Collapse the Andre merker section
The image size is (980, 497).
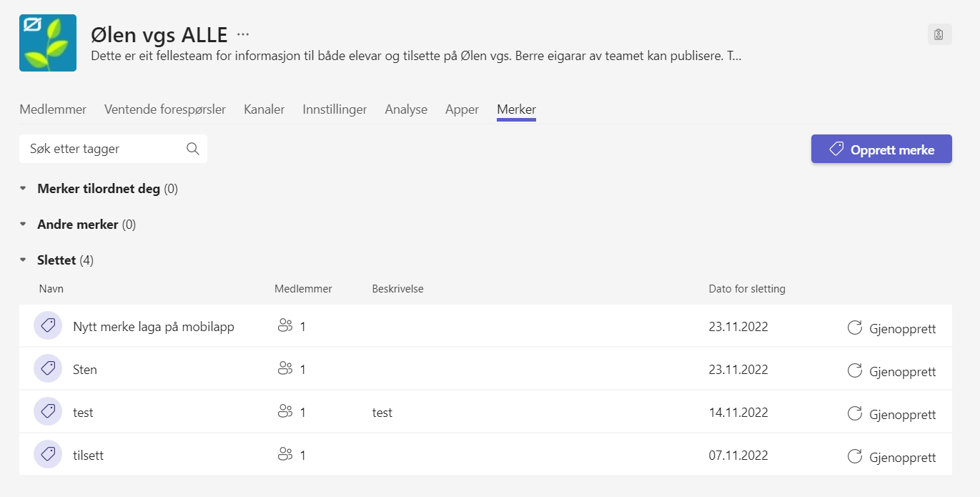click(x=23, y=225)
